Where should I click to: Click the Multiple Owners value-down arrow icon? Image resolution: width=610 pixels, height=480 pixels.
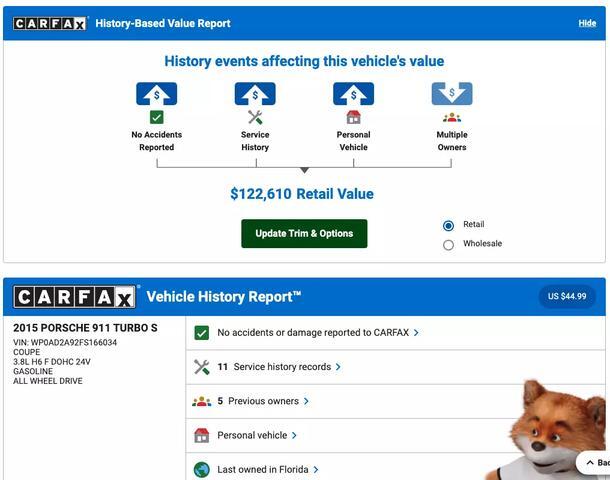(452, 94)
